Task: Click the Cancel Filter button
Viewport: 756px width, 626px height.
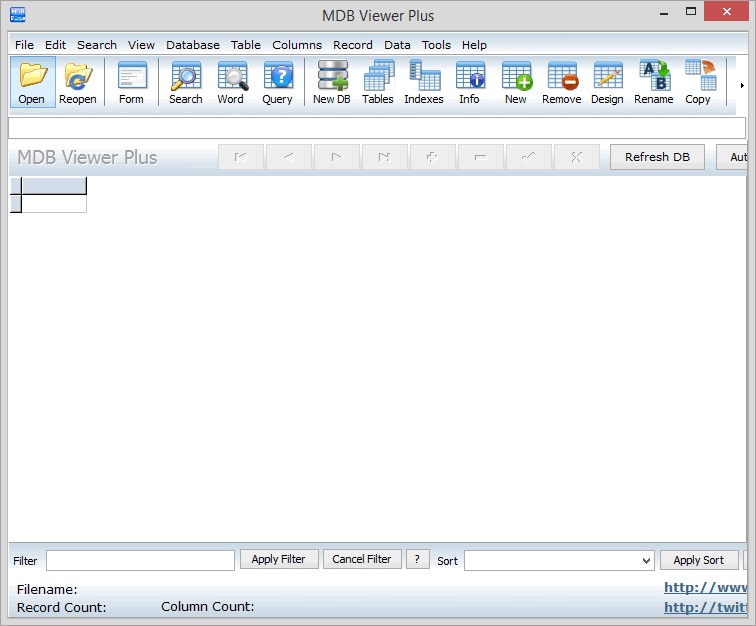Action: [x=362, y=559]
